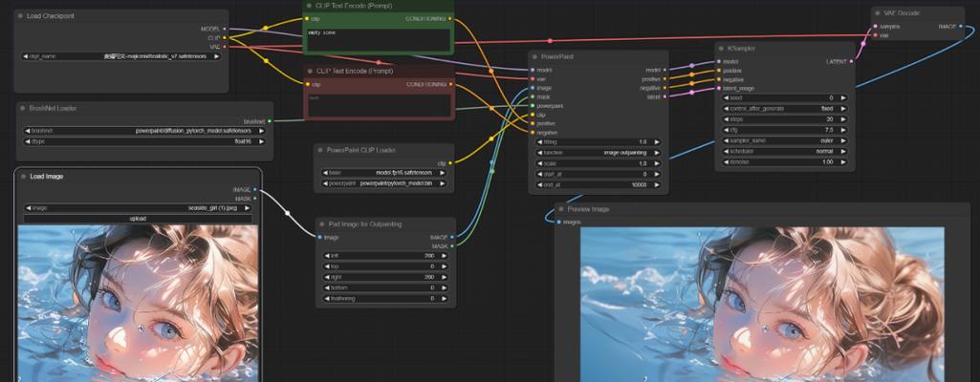
Task: Decrease the denoise value with left arrow
Action: [727, 161]
